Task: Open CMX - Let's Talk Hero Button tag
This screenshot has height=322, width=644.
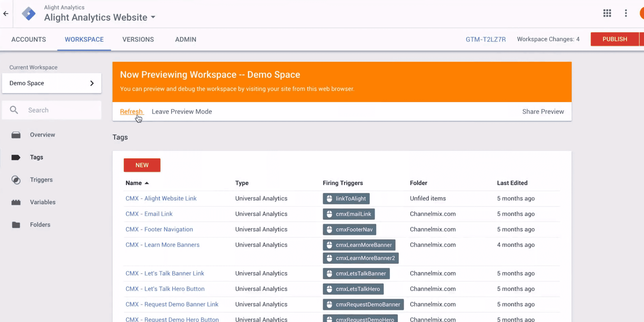Action: [165, 289]
